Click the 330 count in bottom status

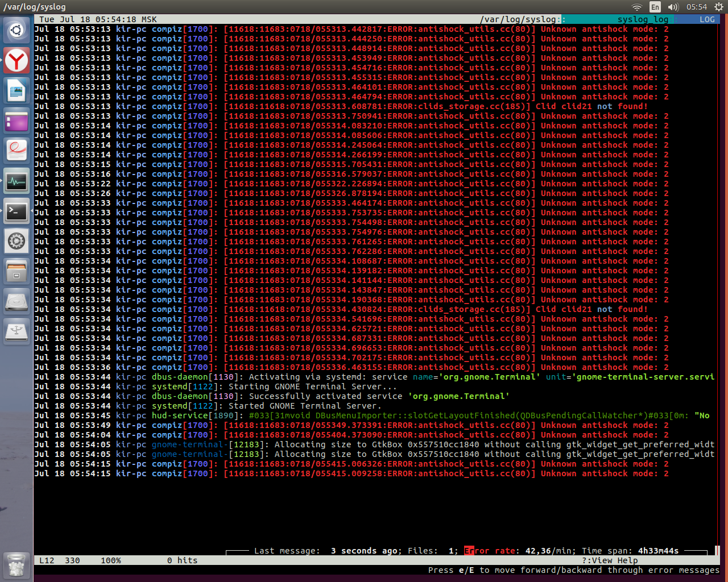tap(72, 560)
